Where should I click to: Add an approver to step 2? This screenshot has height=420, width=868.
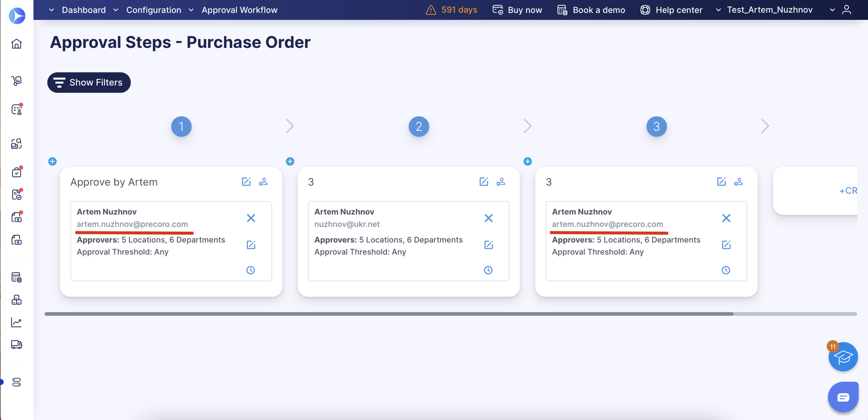501,182
